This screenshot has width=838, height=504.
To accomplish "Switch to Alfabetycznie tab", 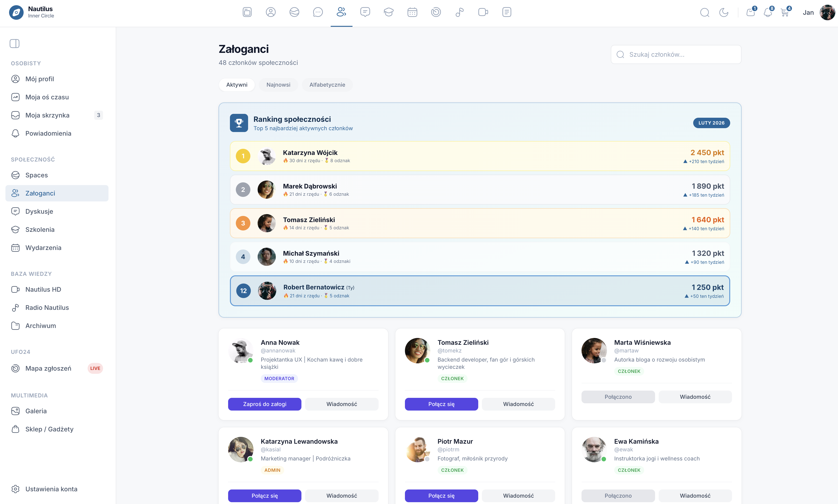I will tap(327, 85).
